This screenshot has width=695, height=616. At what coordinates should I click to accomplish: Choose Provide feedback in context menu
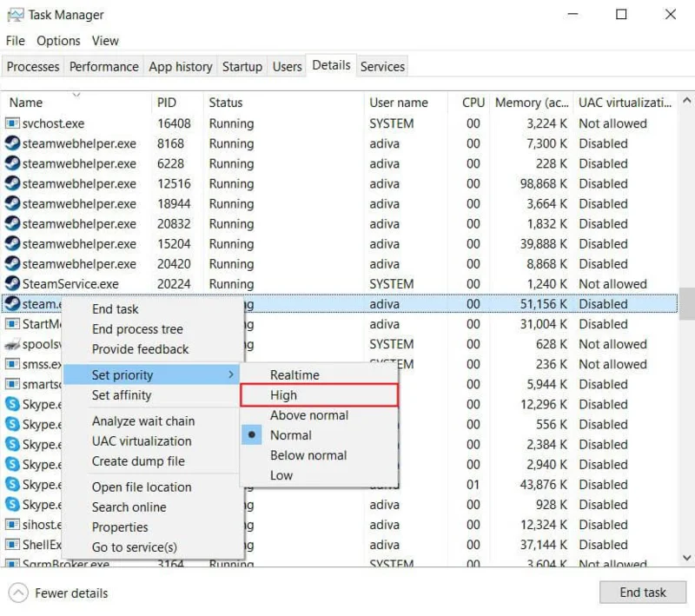[x=151, y=349]
